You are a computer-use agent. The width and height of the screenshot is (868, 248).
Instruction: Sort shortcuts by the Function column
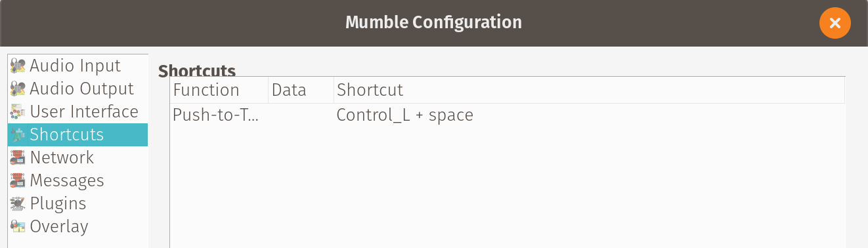click(219, 90)
